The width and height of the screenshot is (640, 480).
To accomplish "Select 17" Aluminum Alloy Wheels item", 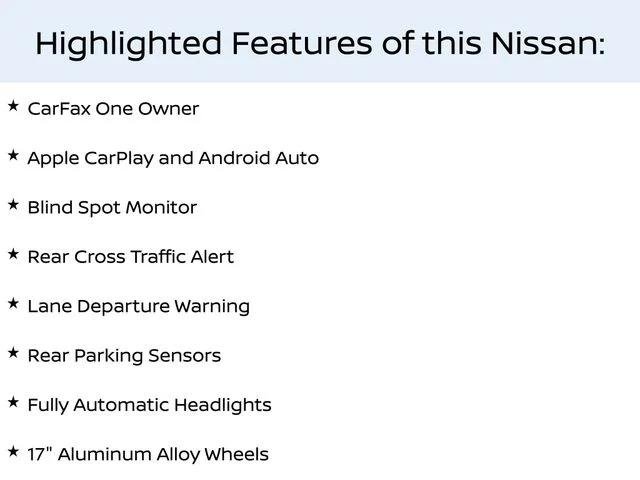I will pos(148,454).
